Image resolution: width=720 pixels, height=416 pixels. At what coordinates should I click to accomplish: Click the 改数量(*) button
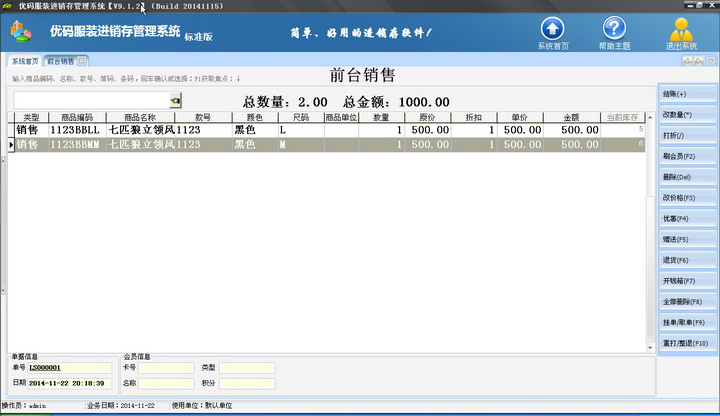(687, 114)
